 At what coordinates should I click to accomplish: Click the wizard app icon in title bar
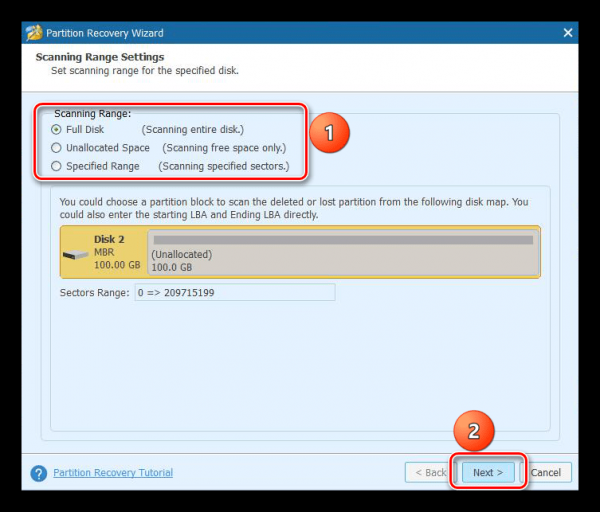(x=34, y=33)
